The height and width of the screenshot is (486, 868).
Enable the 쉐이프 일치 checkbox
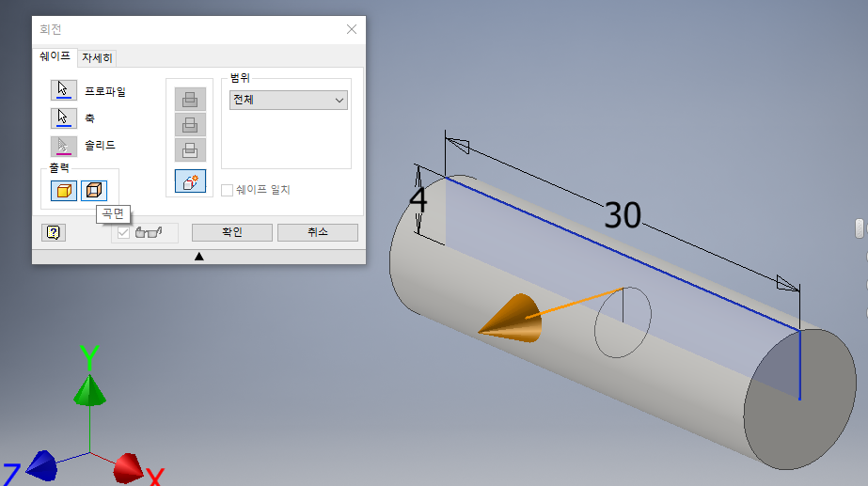[227, 190]
